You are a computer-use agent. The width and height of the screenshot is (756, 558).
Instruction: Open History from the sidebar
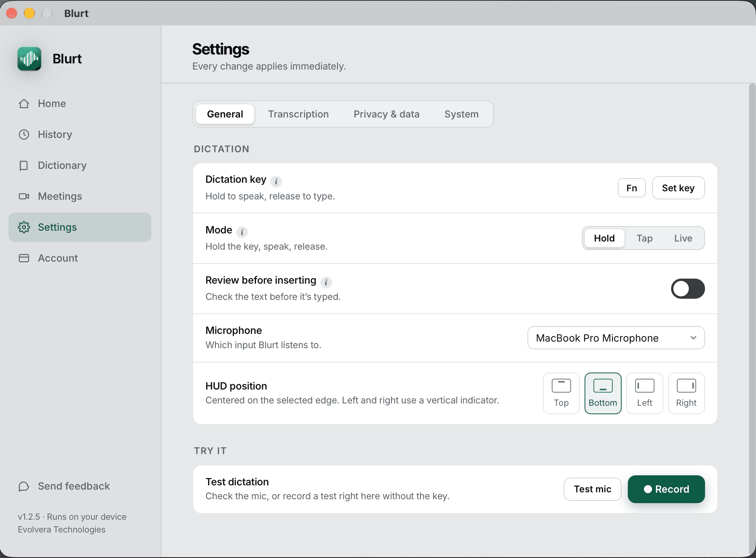click(x=55, y=134)
